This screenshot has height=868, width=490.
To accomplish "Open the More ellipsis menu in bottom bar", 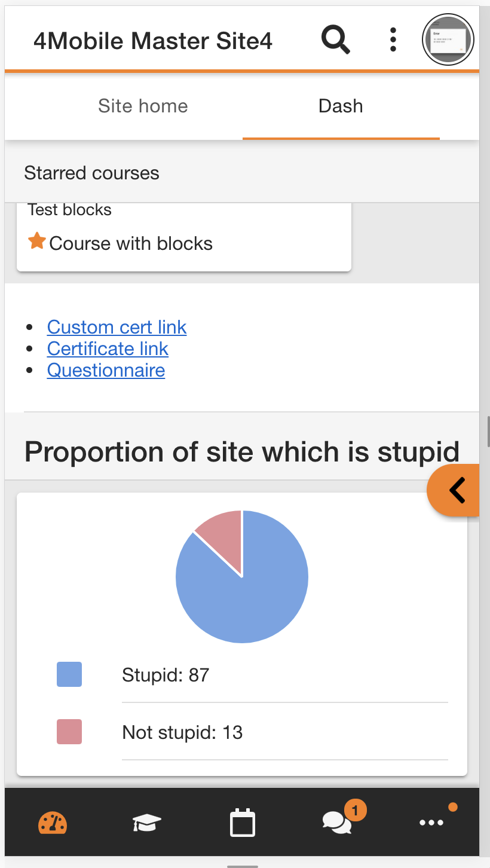I will click(x=431, y=823).
